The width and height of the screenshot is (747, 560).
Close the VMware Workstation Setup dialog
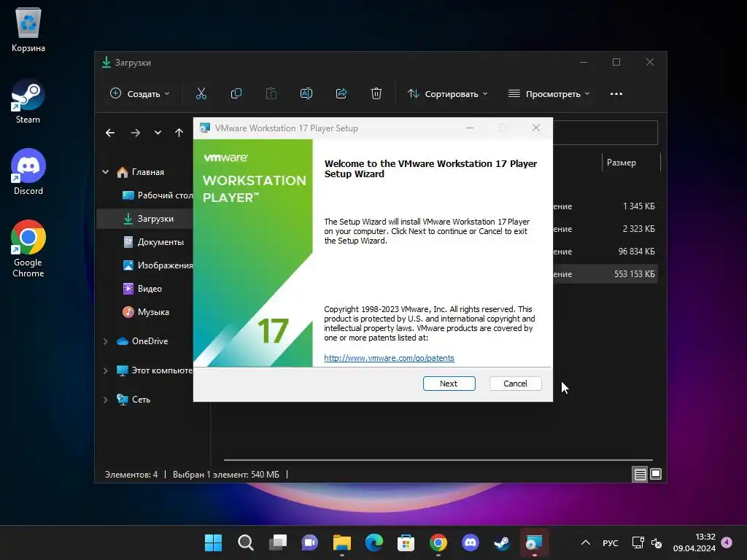(536, 128)
